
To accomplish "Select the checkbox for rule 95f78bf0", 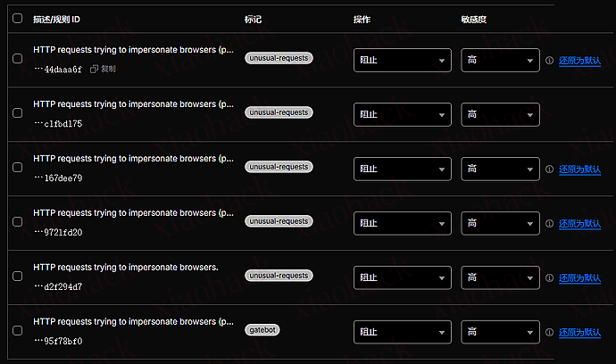I will click(x=17, y=331).
